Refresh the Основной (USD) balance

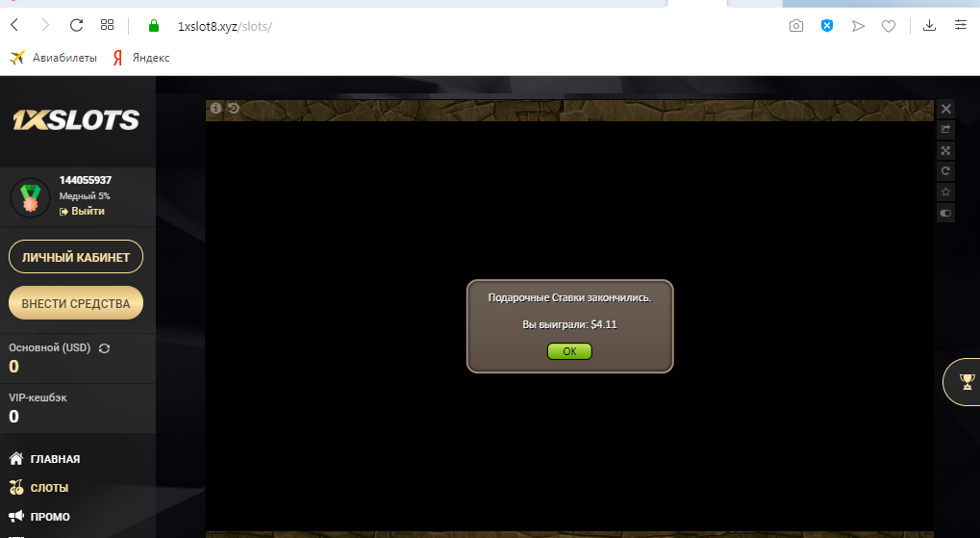coord(105,348)
